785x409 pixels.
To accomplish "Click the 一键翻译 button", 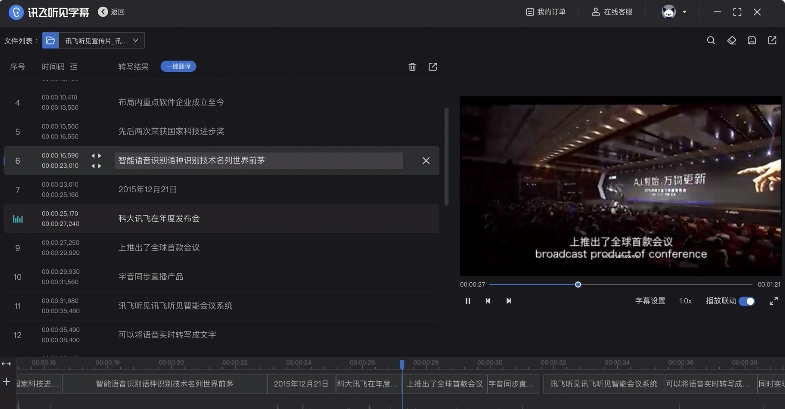I will click(x=178, y=67).
